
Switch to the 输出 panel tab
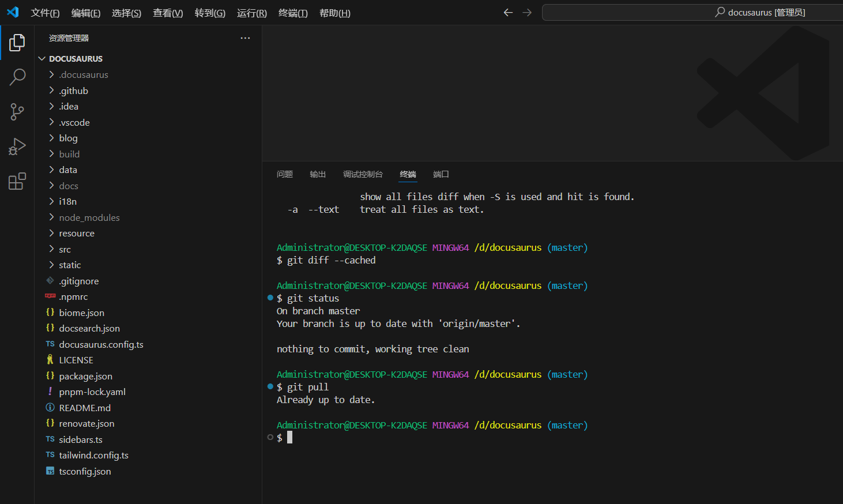(x=318, y=174)
